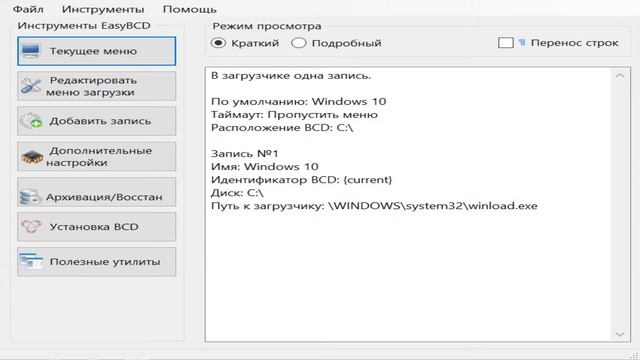Click the window resize grip in the corner
This screenshot has height=360, width=640.
coord(634,355)
